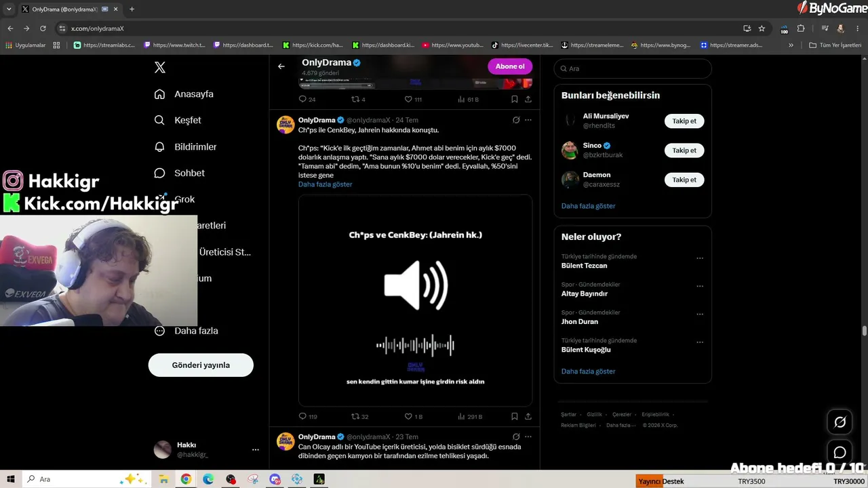
Task: Open Daha fazla in the sidebar
Action: (x=186, y=331)
